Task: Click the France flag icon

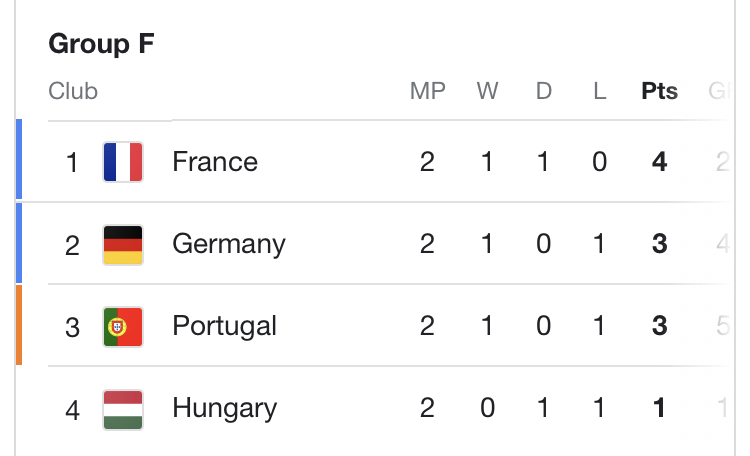Action: (x=123, y=162)
